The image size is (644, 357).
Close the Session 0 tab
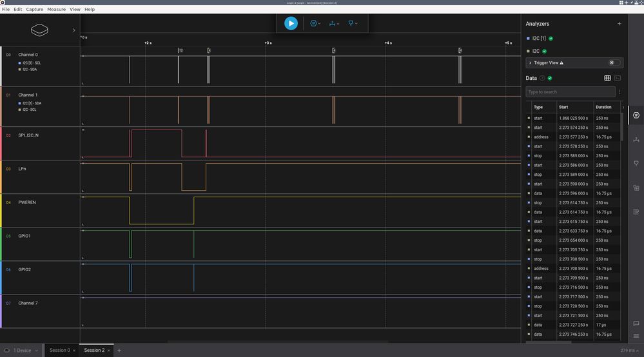pos(74,351)
